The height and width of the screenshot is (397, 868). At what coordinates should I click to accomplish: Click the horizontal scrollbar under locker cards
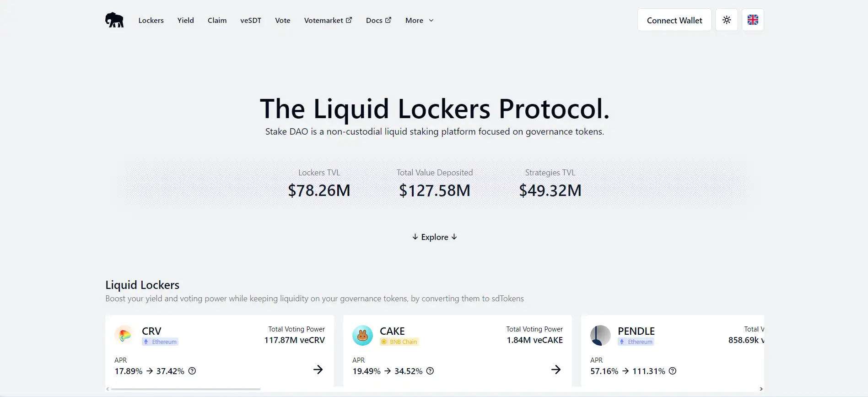pyautogui.click(x=186, y=389)
